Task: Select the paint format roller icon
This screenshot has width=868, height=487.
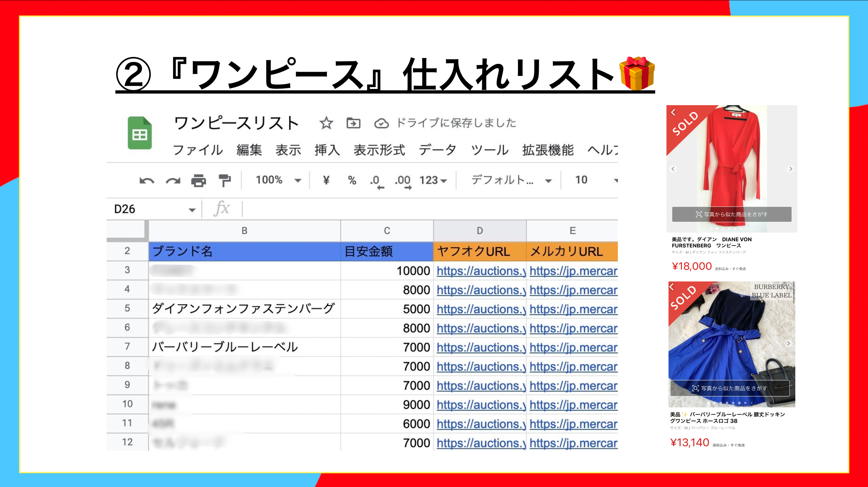Action: [x=224, y=181]
